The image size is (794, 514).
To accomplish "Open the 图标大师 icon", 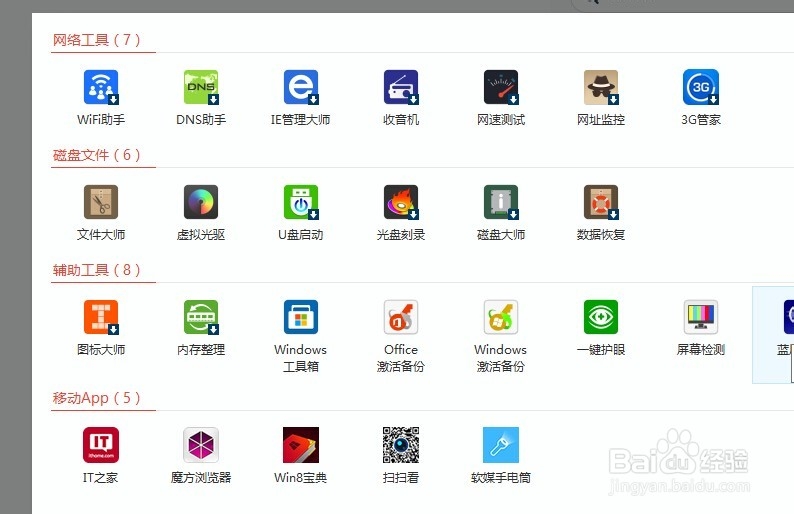I will (x=101, y=317).
